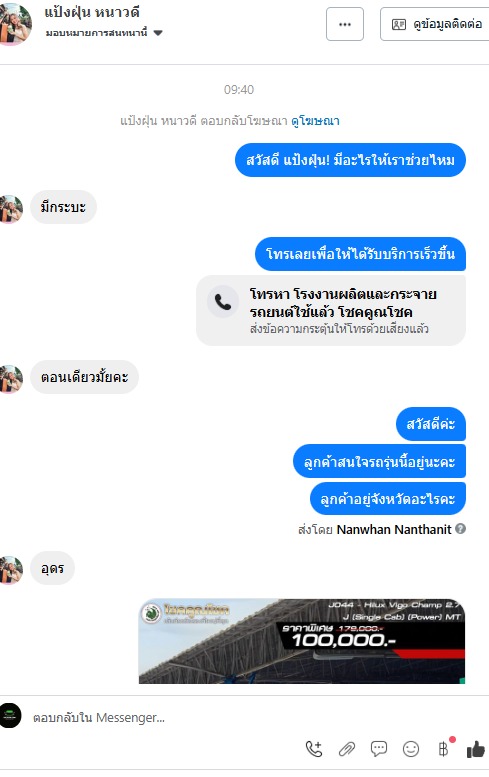The height and width of the screenshot is (777, 489).
Task: Click the โทรหา โรงงานผลิต call card
Action: coord(331,310)
